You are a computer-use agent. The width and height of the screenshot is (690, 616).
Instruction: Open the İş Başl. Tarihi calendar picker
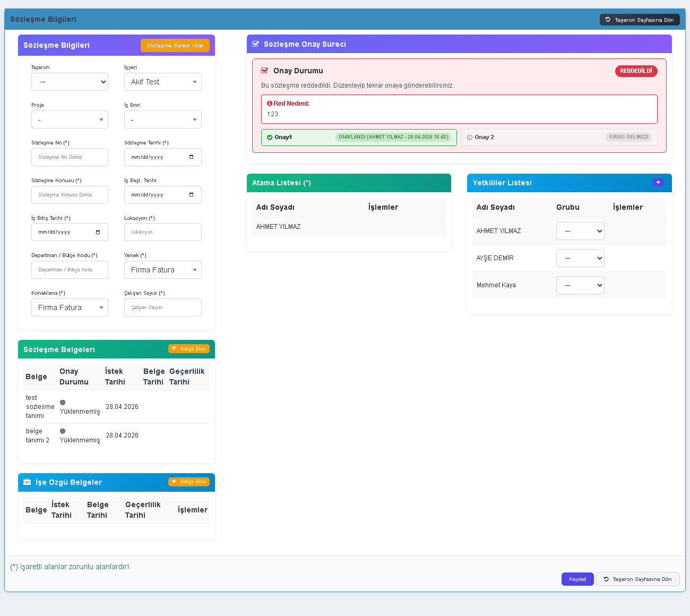(192, 195)
